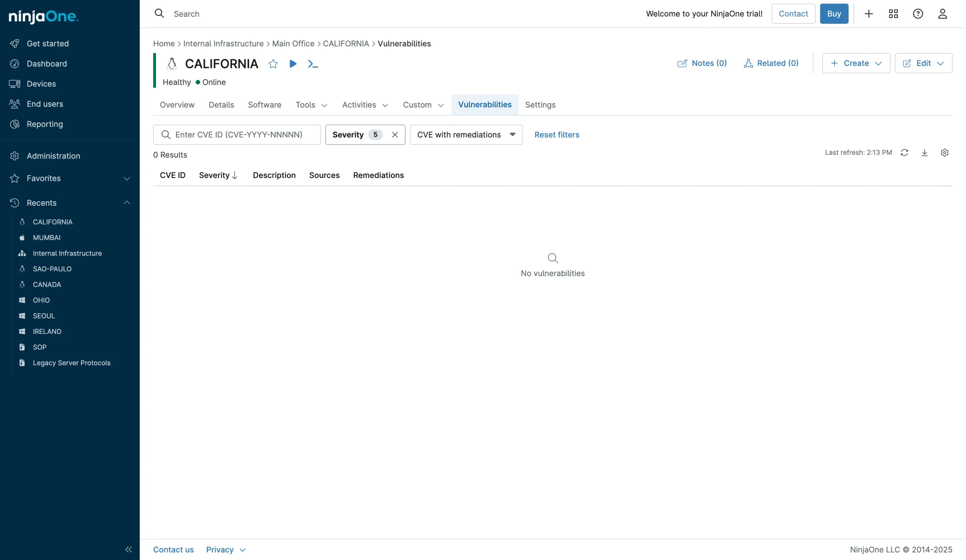This screenshot has width=966, height=560.
Task: Refresh the vulnerabilities list
Action: click(x=904, y=152)
